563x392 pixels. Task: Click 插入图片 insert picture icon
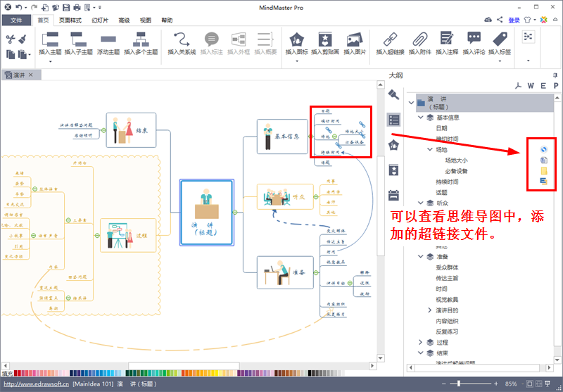(x=355, y=39)
